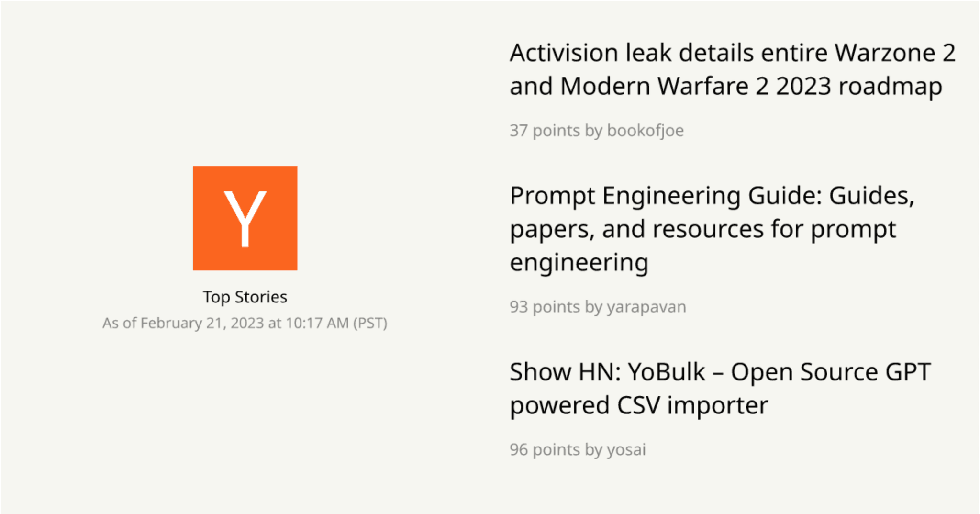Click the "Show HN:" prefix text
The height and width of the screenshot is (514, 980).
[565, 372]
